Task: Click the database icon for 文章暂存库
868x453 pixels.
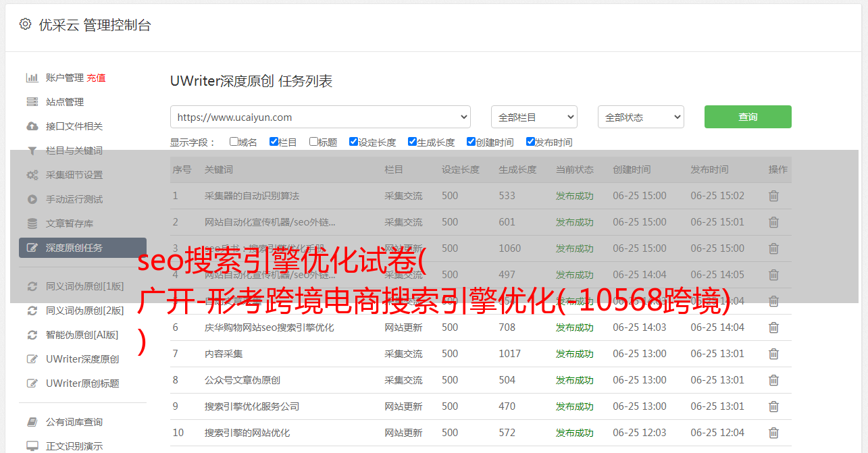Action: pyautogui.click(x=32, y=223)
